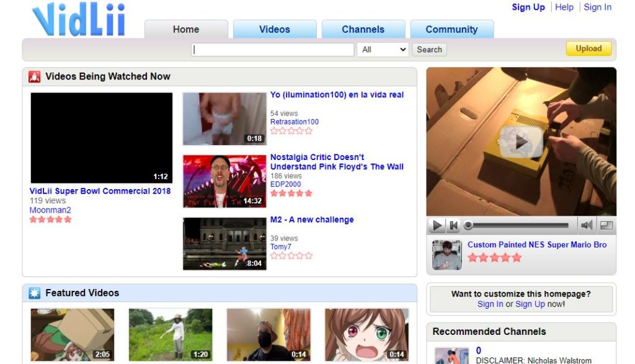Image resolution: width=635 pixels, height=364 pixels.
Task: Expand the All search filter dropdown
Action: pyautogui.click(x=383, y=50)
